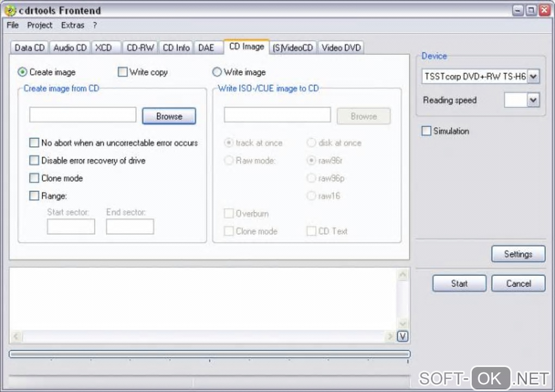Click the log scrollbar up arrow

point(403,275)
